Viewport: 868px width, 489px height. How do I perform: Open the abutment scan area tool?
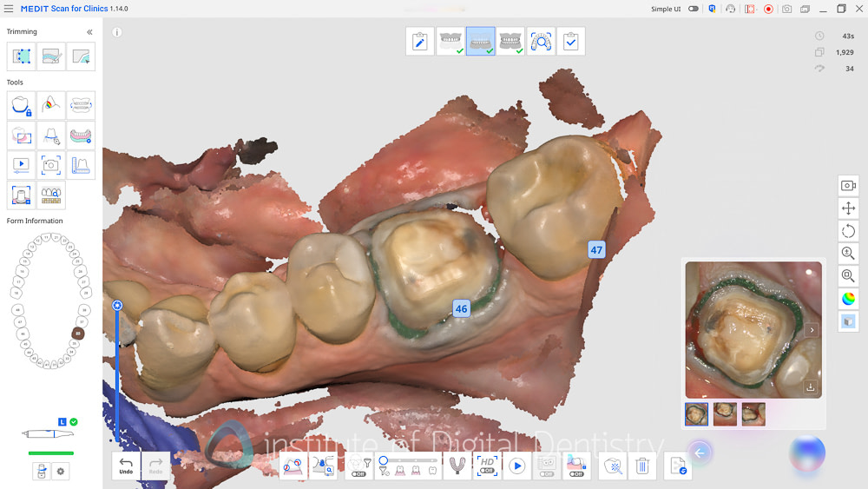pyautogui.click(x=21, y=195)
